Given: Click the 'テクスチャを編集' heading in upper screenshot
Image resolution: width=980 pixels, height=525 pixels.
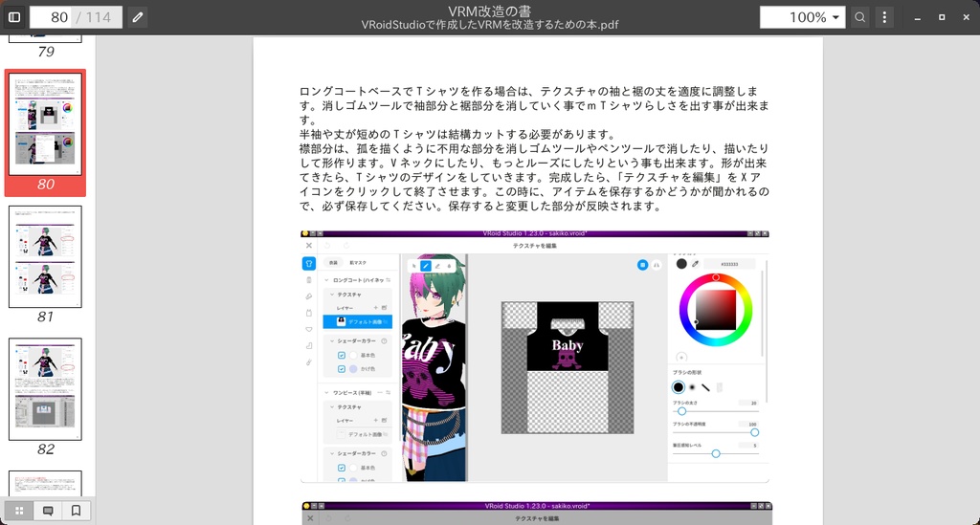Looking at the screenshot, I should pos(534,246).
